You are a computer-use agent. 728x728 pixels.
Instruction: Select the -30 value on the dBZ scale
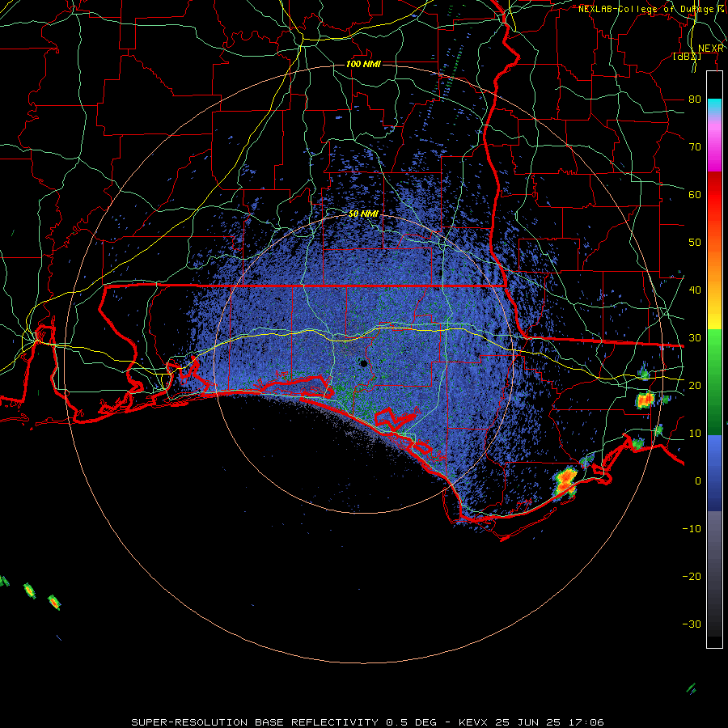(692, 624)
